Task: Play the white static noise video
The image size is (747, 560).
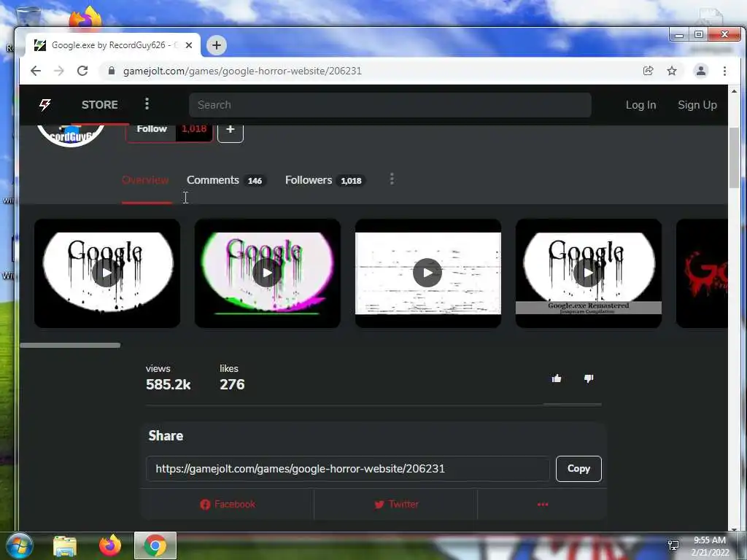Action: click(427, 273)
